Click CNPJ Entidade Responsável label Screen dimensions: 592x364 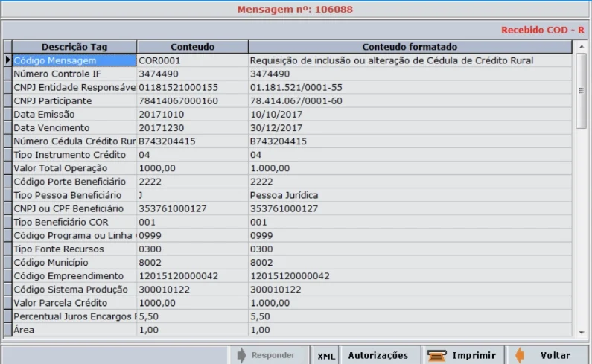[74, 88]
